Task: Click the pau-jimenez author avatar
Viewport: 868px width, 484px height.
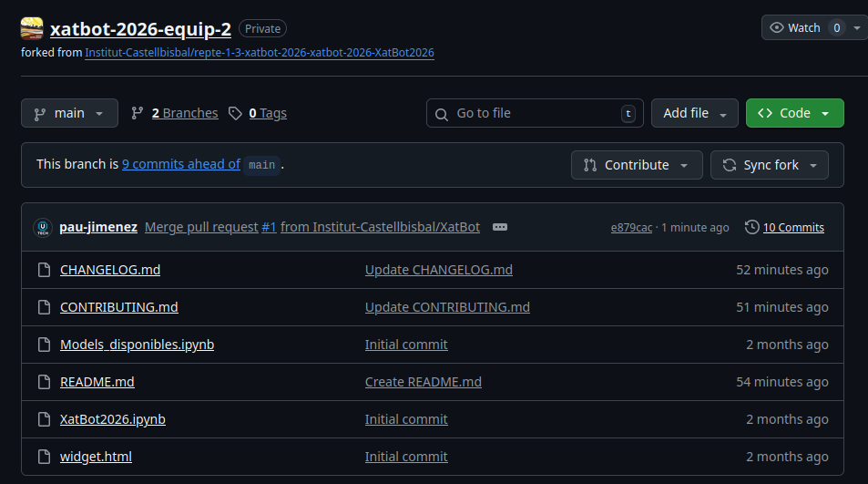Action: tap(42, 227)
